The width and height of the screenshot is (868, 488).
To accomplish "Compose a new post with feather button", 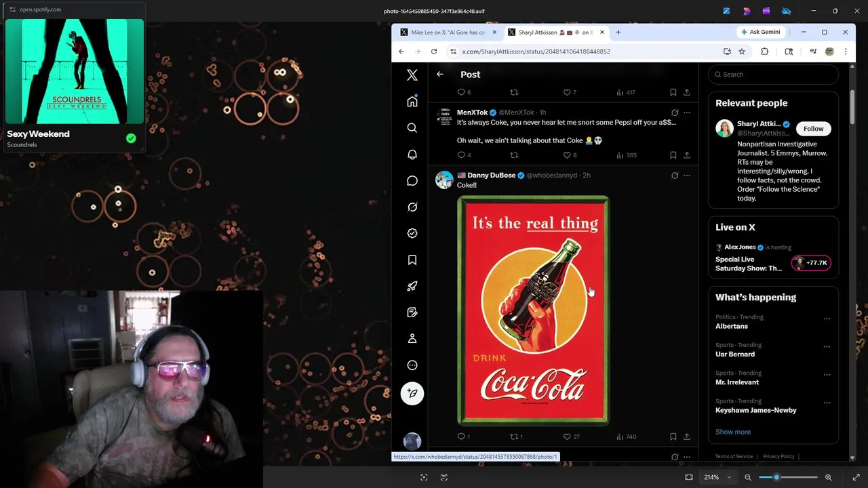I will [x=412, y=394].
